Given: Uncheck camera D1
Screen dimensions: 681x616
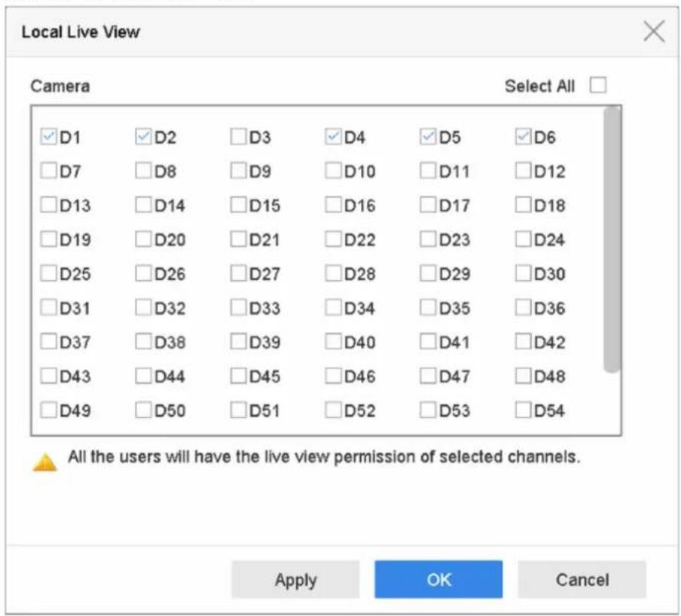Looking at the screenshot, I should click(48, 136).
